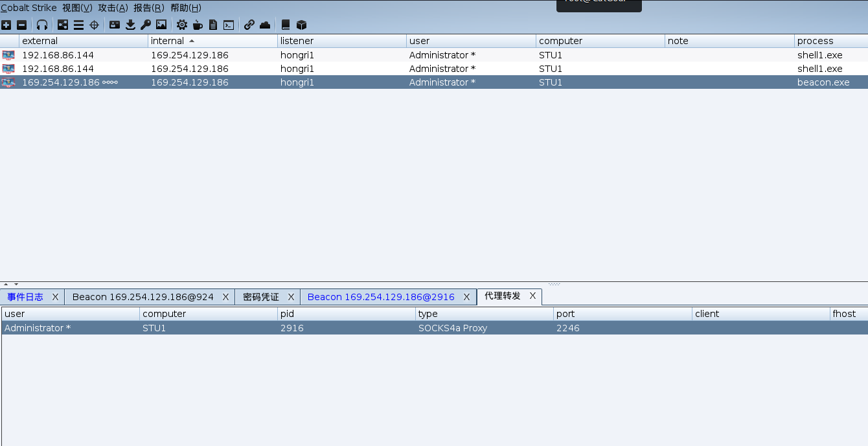Open the 攻击(A) menu

point(113,8)
